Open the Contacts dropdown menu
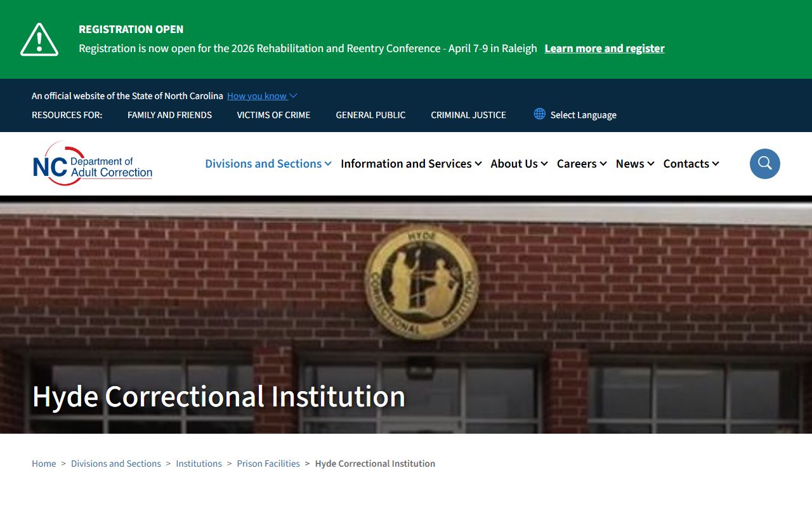The height and width of the screenshot is (508, 812). [x=691, y=164]
